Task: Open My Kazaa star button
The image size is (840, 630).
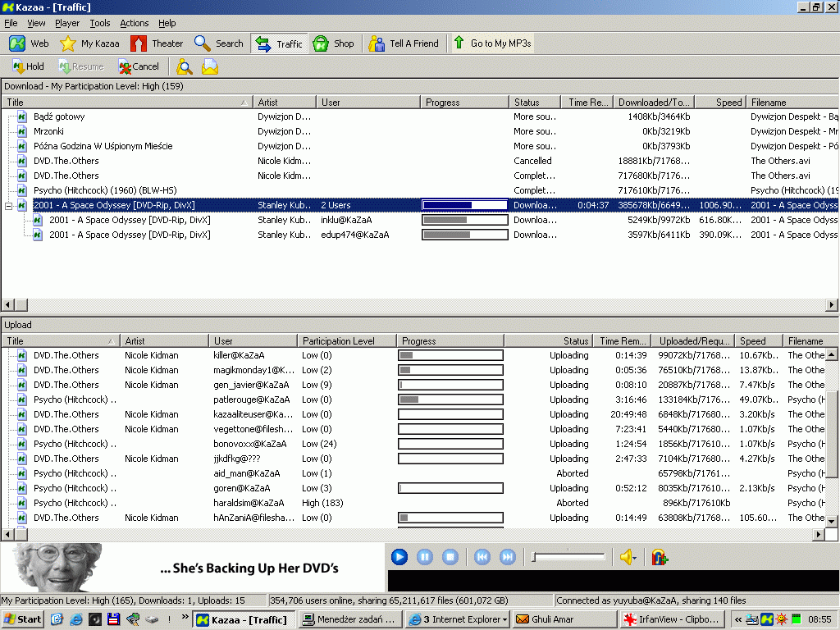Action: click(89, 43)
